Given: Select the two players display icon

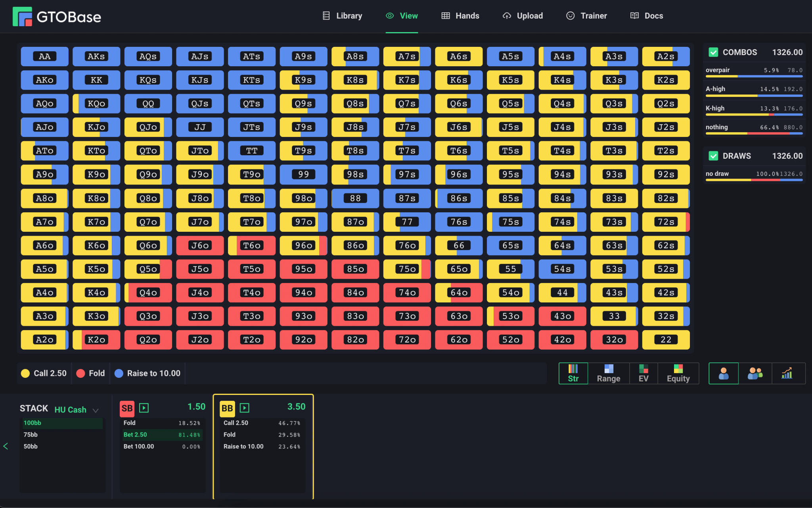Looking at the screenshot, I should point(755,373).
